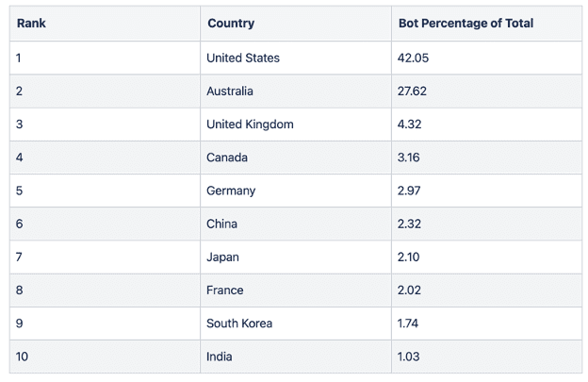Viewport: 588px width, 382px height.
Task: Select the United States cell
Action: (x=296, y=58)
